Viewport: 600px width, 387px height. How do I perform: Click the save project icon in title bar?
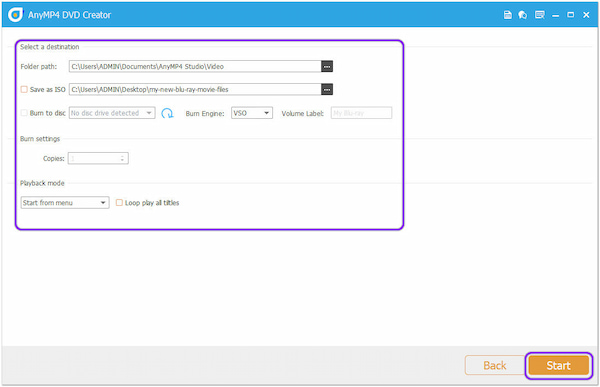click(x=507, y=15)
